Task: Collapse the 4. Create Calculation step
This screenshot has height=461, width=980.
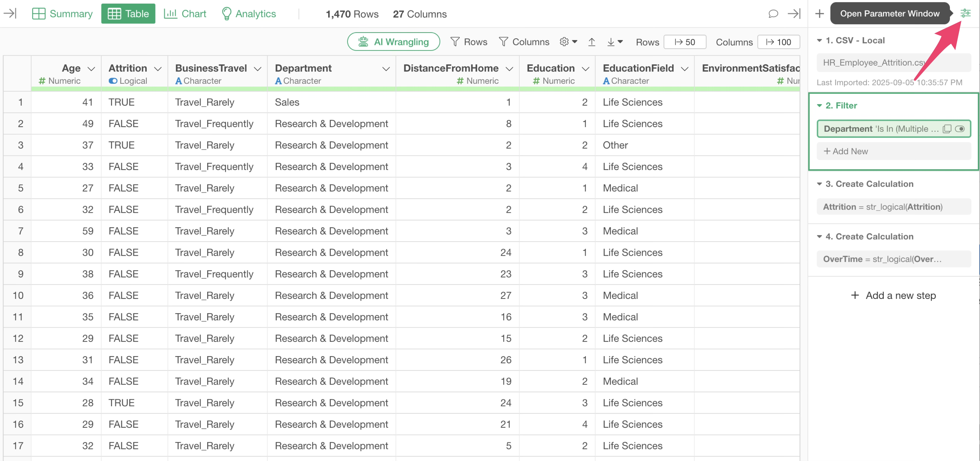Action: 819,237
